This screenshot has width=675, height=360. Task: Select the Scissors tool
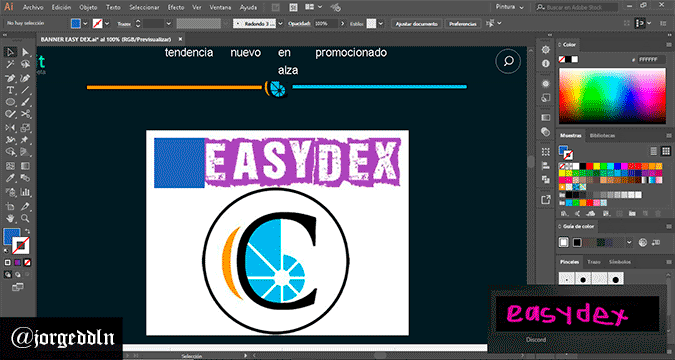pos(25,114)
